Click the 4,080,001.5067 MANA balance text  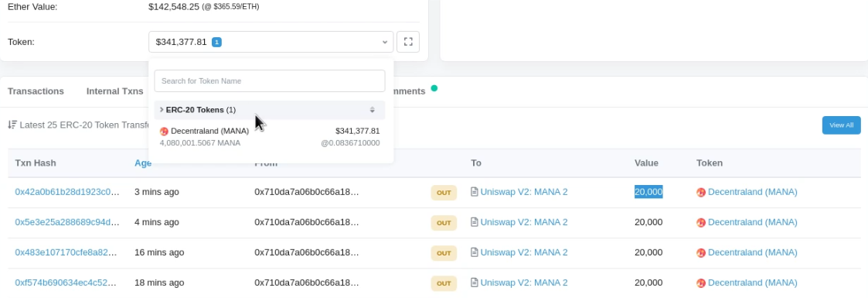(200, 143)
